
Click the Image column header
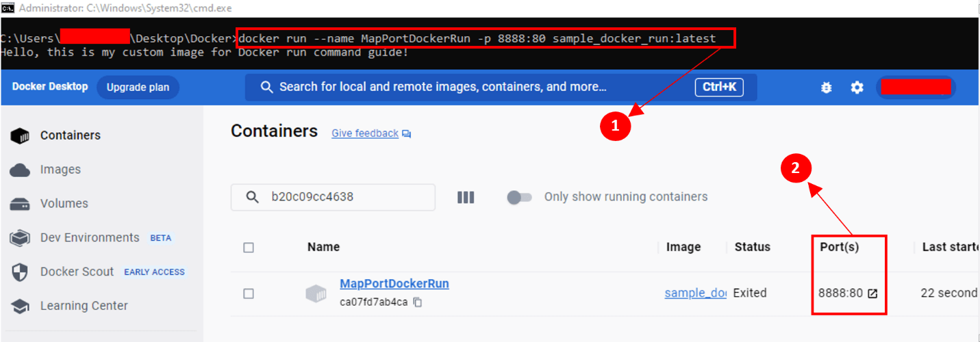coord(683,247)
